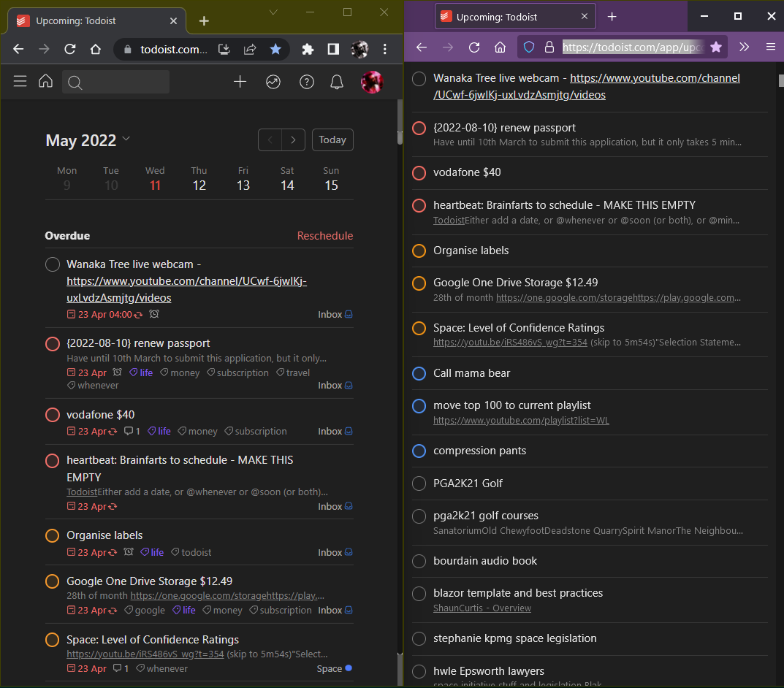Open the help question mark icon
This screenshot has height=688, width=784.
(306, 82)
